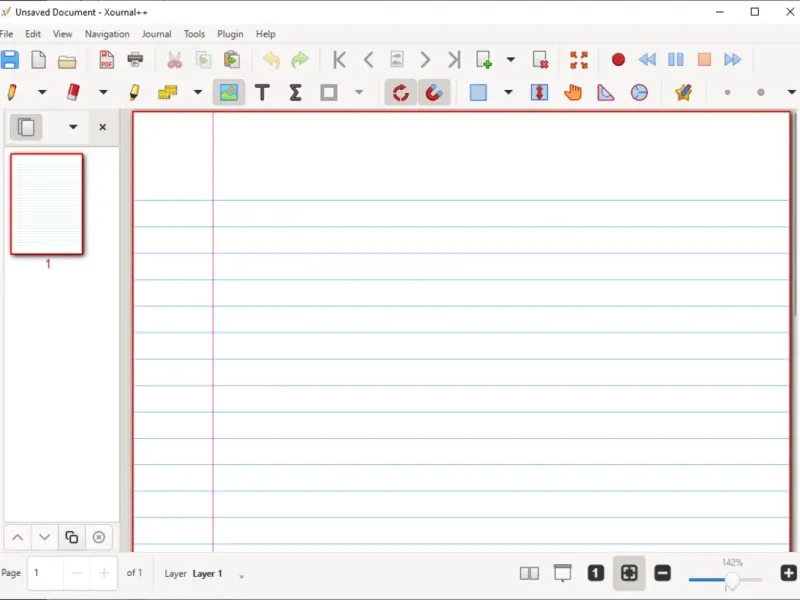Start audio recording
The height and width of the screenshot is (600, 800).
618,60
